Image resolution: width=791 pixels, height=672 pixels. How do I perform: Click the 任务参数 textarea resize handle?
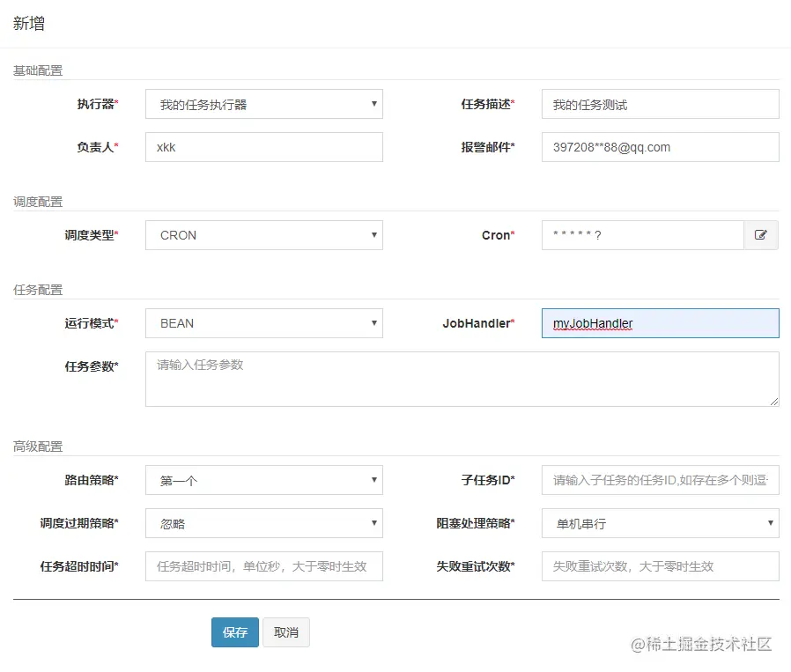(774, 402)
